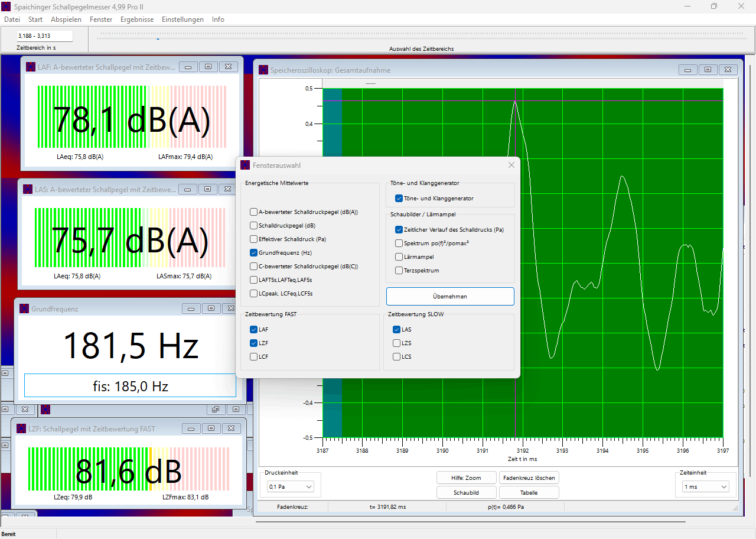This screenshot has height=539, width=756.
Task: Click the Zeitbereich in s input field
Action: 44,36
